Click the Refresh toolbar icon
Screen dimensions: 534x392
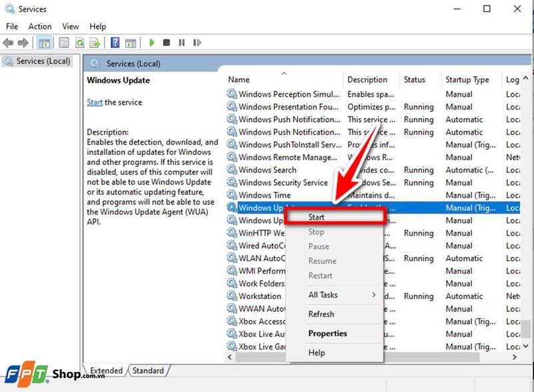tap(79, 43)
